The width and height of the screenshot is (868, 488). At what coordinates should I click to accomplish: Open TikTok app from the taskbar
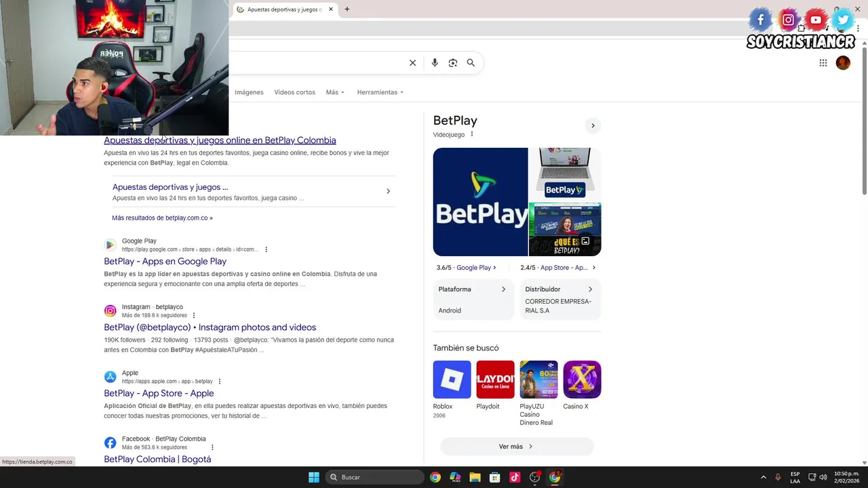(515, 477)
